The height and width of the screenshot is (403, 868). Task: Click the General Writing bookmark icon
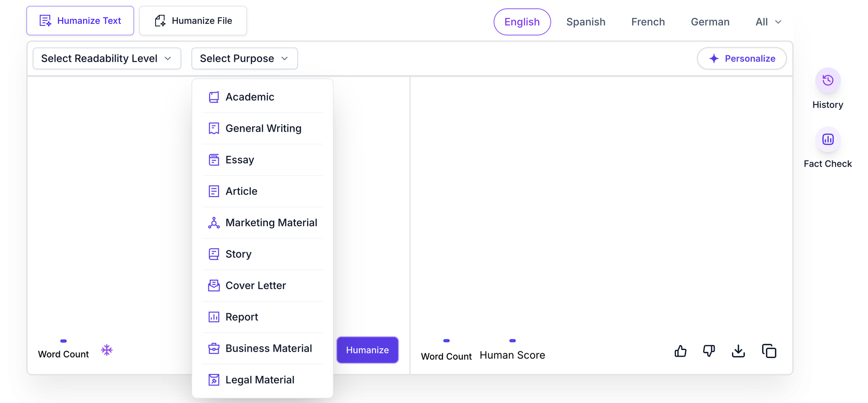pos(214,128)
